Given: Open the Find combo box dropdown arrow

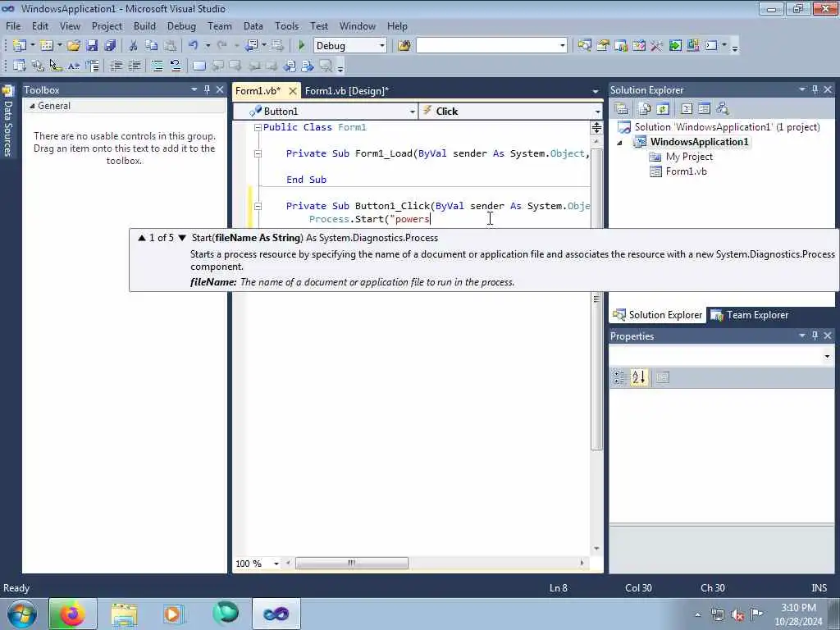Looking at the screenshot, I should click(562, 46).
